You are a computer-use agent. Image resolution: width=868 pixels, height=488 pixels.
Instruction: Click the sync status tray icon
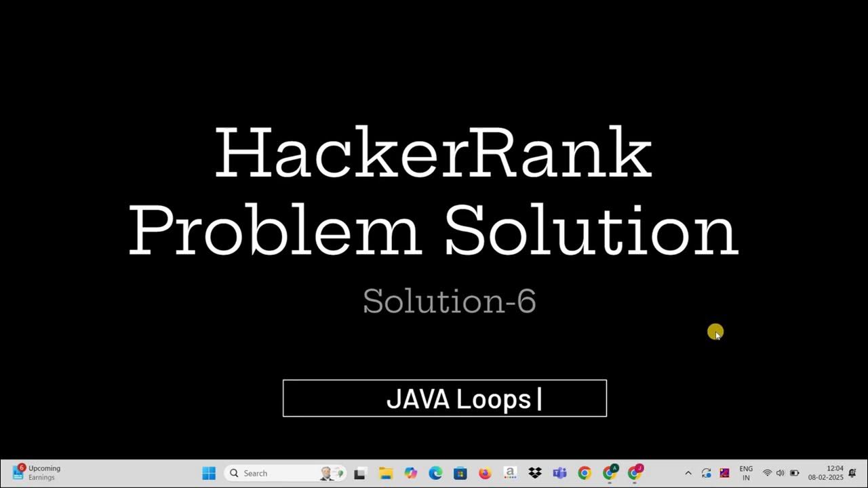707,473
